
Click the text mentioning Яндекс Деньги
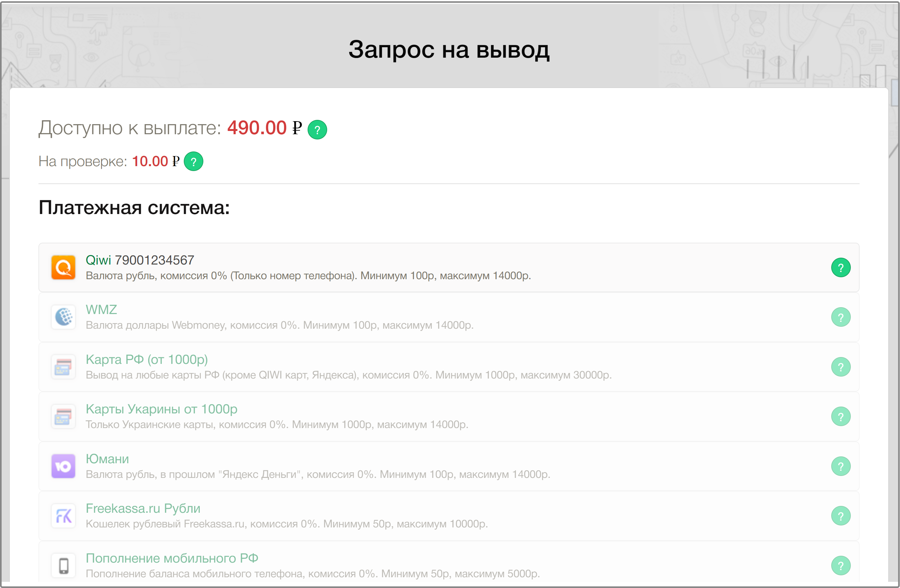coord(318,474)
